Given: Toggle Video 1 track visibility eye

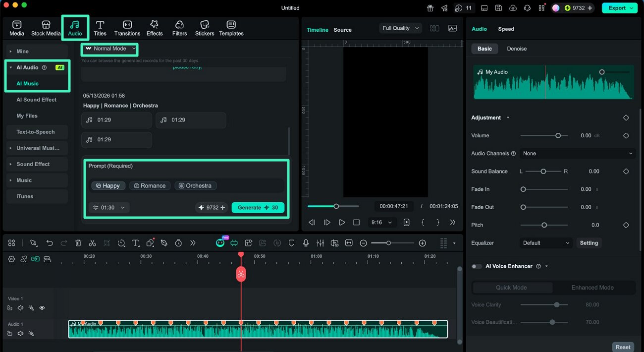Looking at the screenshot, I should [x=42, y=308].
